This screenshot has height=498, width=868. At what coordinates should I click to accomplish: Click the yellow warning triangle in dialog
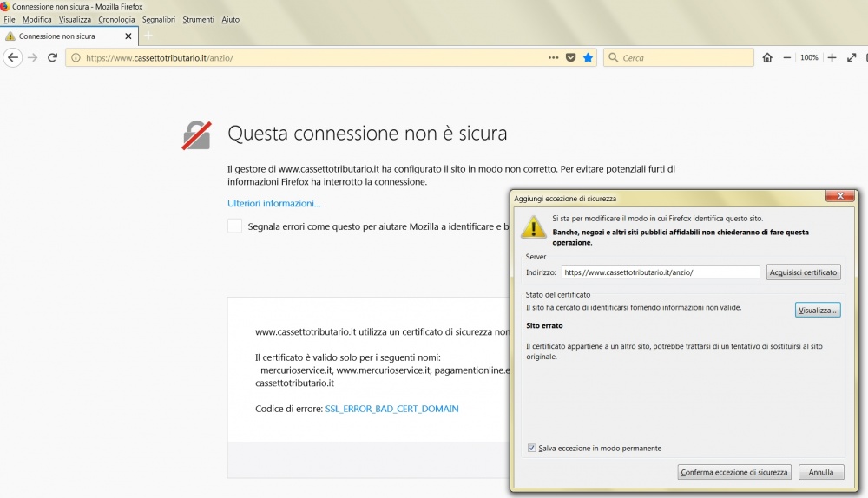(533, 226)
